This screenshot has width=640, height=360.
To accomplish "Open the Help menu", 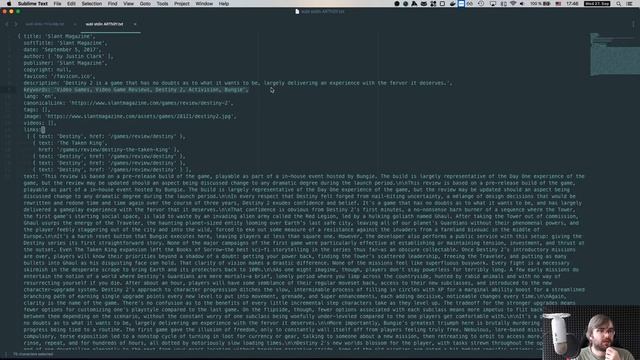I will point(224,3).
